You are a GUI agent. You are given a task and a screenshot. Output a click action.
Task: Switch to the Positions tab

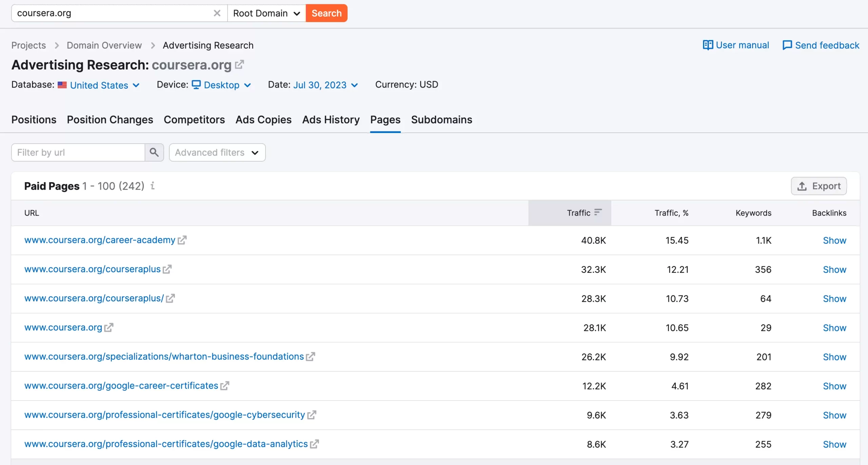(x=34, y=120)
